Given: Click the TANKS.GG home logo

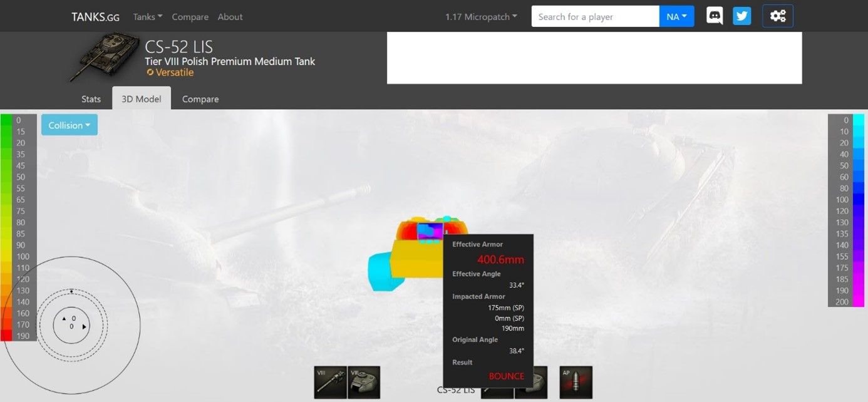Looking at the screenshot, I should (95, 17).
